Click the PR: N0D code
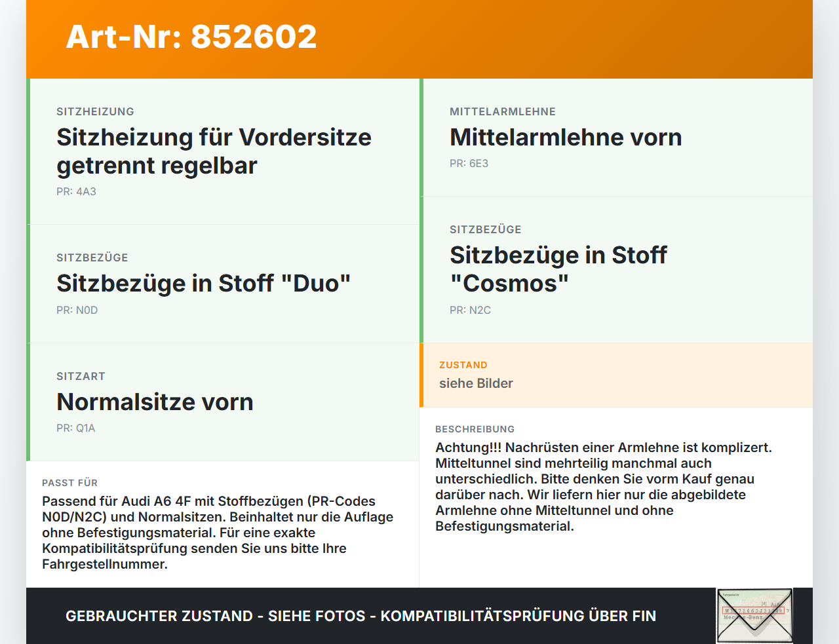The width and height of the screenshot is (839, 644). tap(77, 310)
